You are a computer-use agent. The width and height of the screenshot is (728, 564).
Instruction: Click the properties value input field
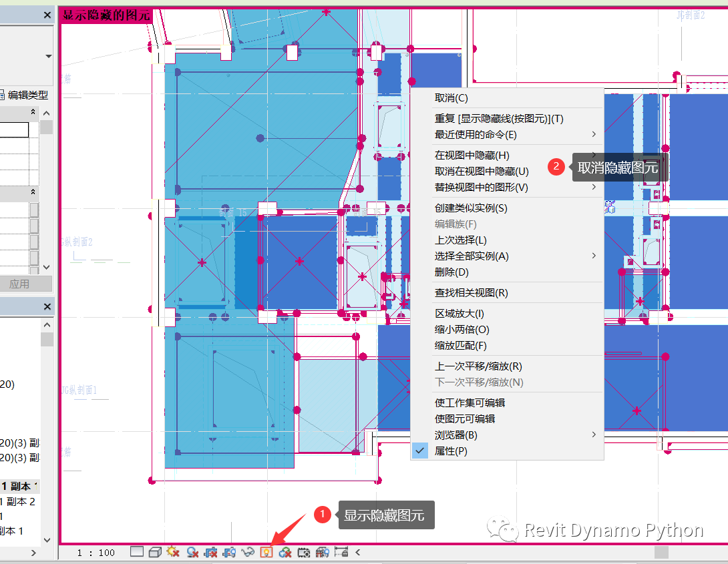(14, 130)
